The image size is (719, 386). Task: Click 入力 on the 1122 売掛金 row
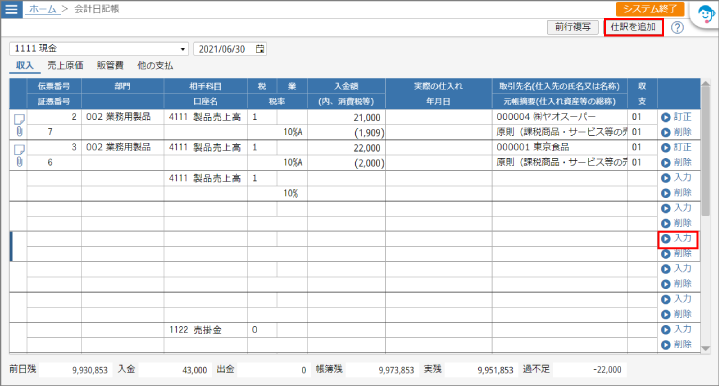(x=677, y=329)
